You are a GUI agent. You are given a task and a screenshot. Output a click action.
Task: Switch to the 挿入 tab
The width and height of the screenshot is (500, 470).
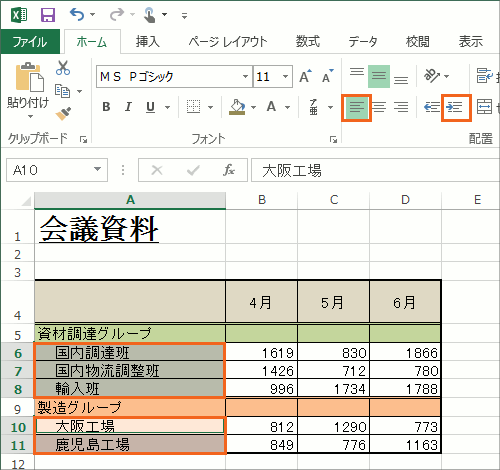pos(148,42)
